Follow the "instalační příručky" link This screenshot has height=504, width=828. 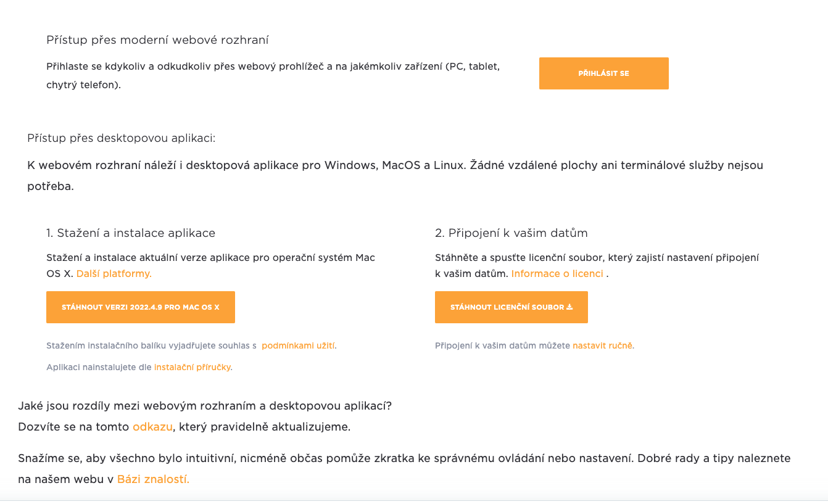193,367
